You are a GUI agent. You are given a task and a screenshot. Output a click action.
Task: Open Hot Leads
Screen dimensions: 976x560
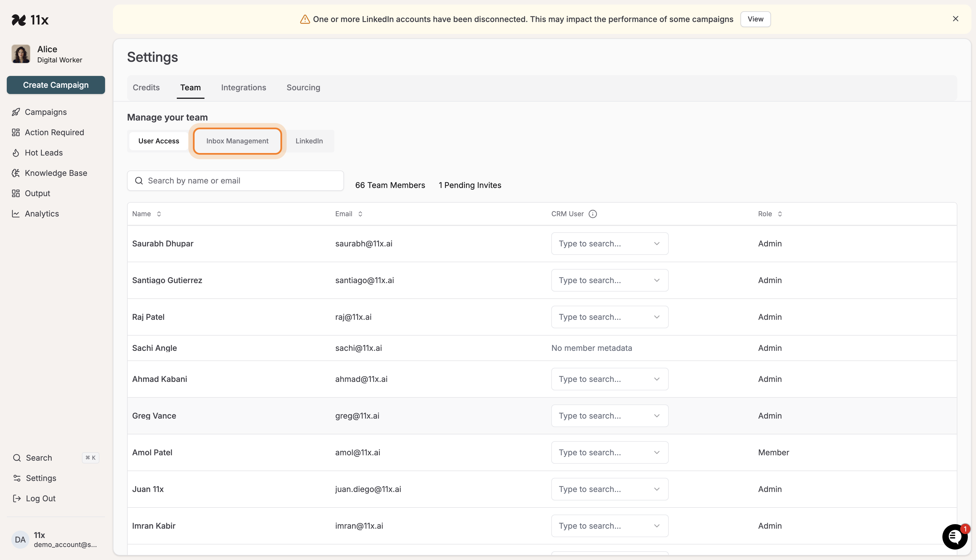pos(43,152)
